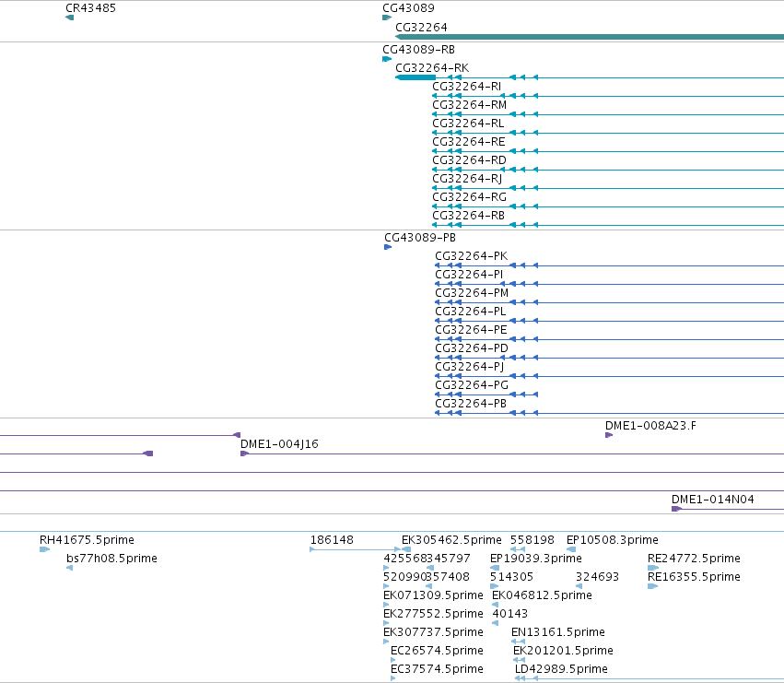The height and width of the screenshot is (683, 784).
Task: Select the CG43089 gene label
Action: point(408,8)
